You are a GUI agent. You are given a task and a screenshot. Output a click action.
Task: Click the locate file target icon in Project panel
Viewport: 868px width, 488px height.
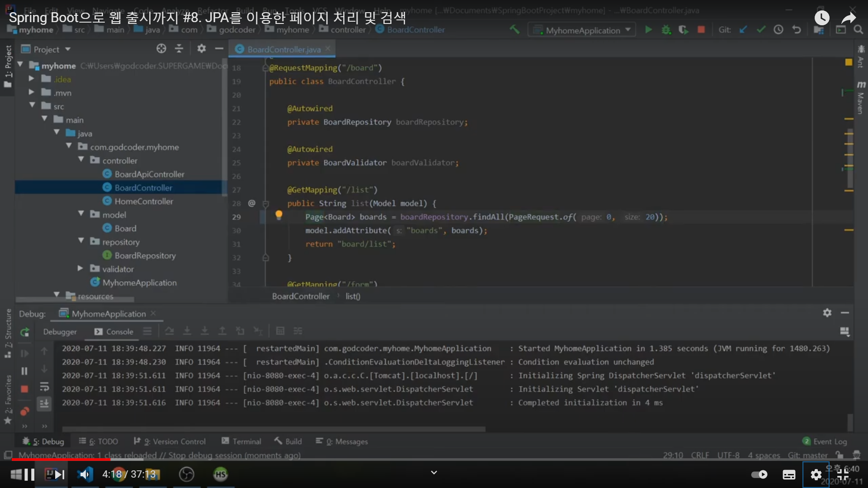[161, 48]
